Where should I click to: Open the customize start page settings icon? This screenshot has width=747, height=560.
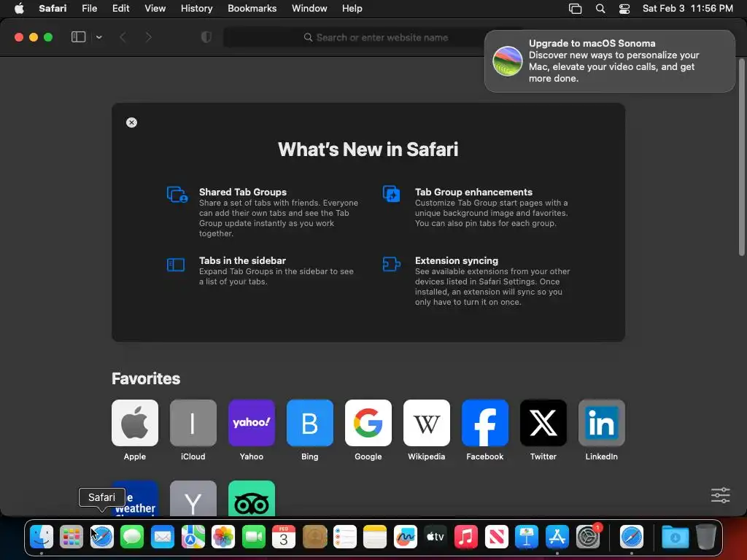[x=720, y=495]
